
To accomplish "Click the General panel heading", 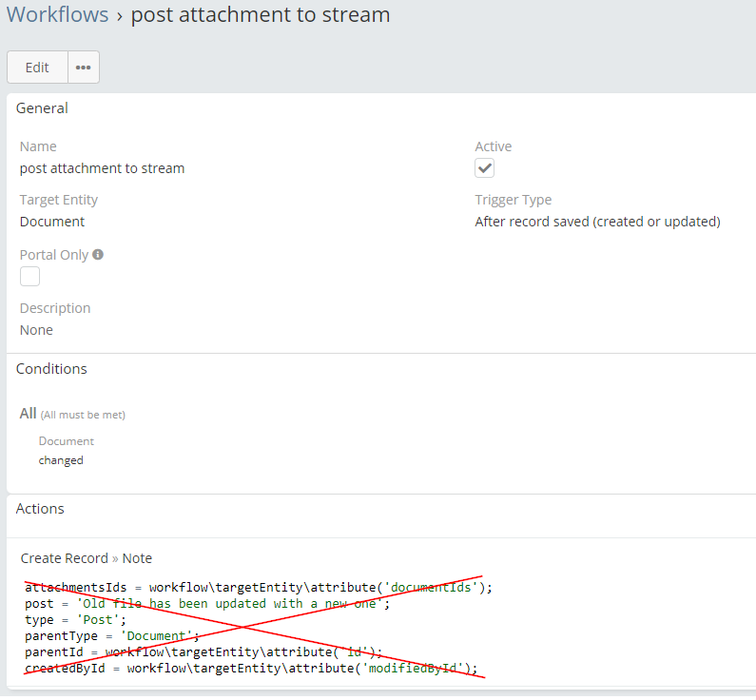I will (42, 108).
